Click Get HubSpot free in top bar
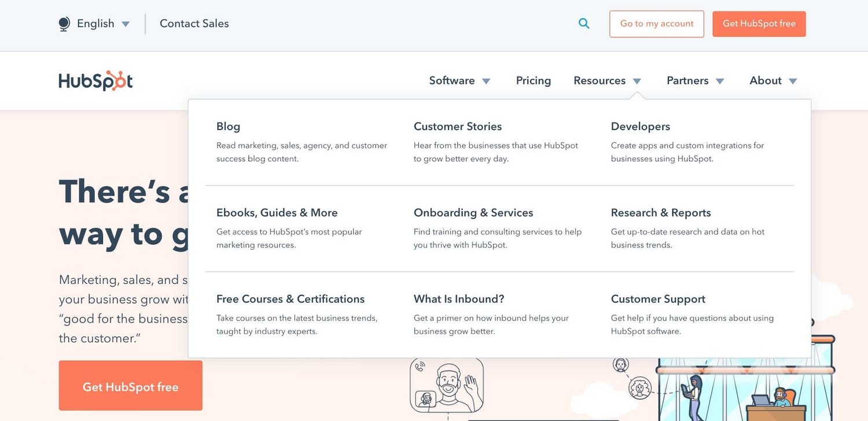The image size is (868, 421). click(x=759, y=24)
